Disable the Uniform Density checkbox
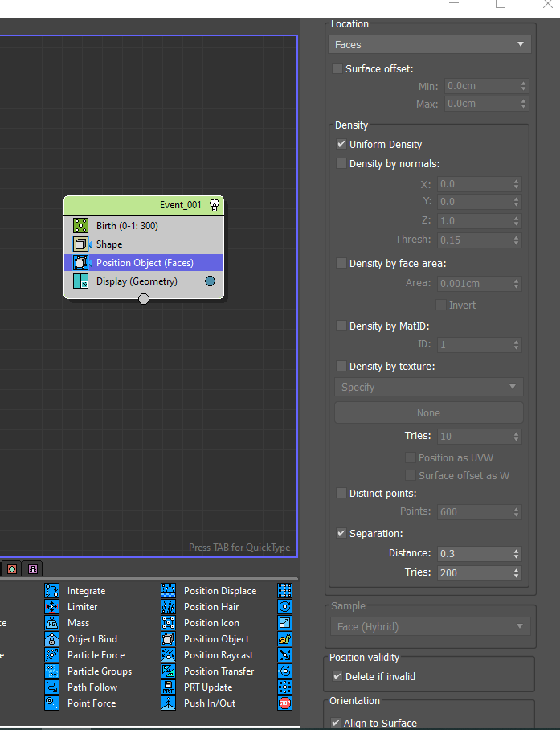This screenshot has width=560, height=730. tap(341, 145)
